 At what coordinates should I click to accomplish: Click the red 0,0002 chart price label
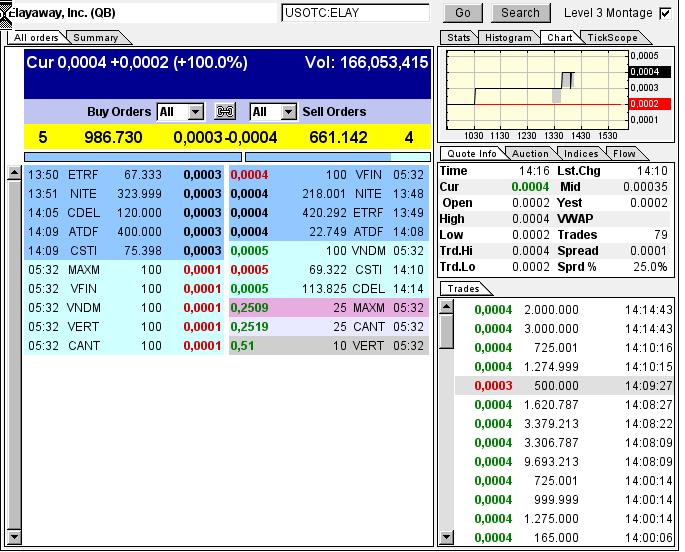coord(649,104)
